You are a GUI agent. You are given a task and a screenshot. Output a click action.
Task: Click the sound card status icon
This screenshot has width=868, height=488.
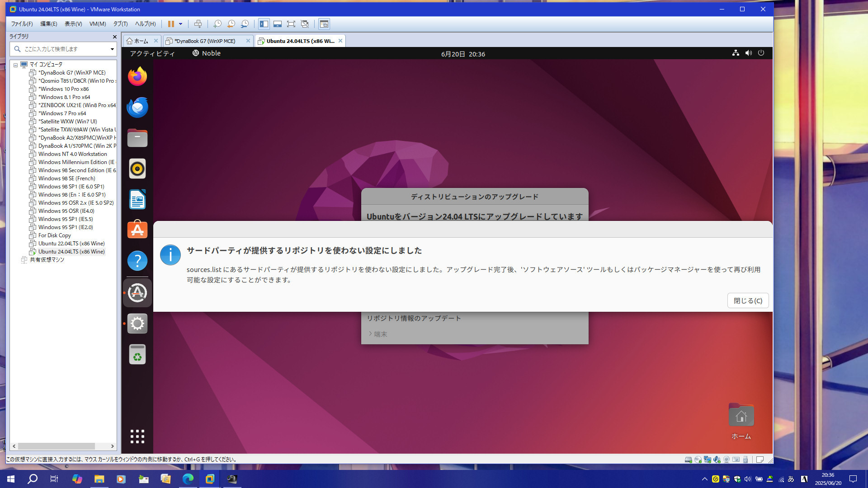click(717, 460)
